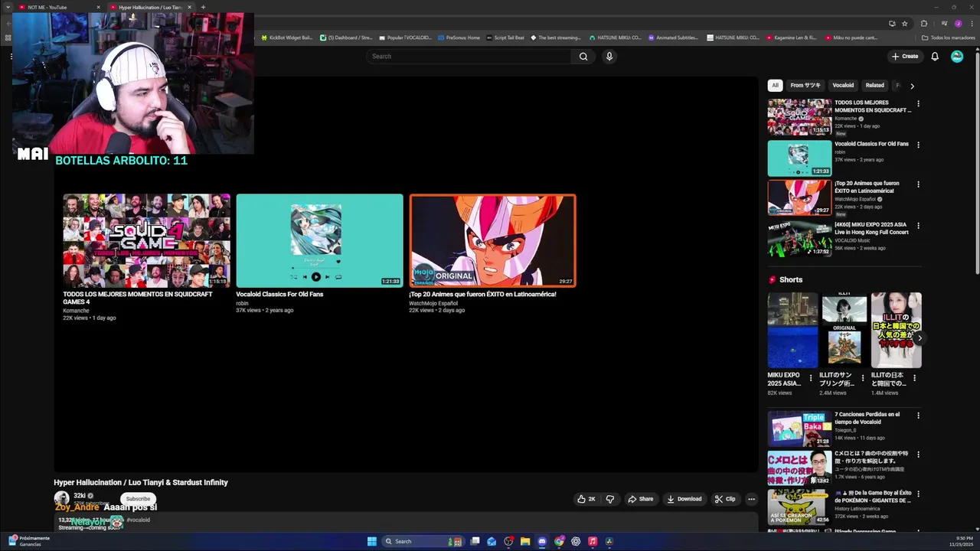This screenshot has width=980, height=551.
Task: Open options for 7 Canciones Perdidas video
Action: 918,416
